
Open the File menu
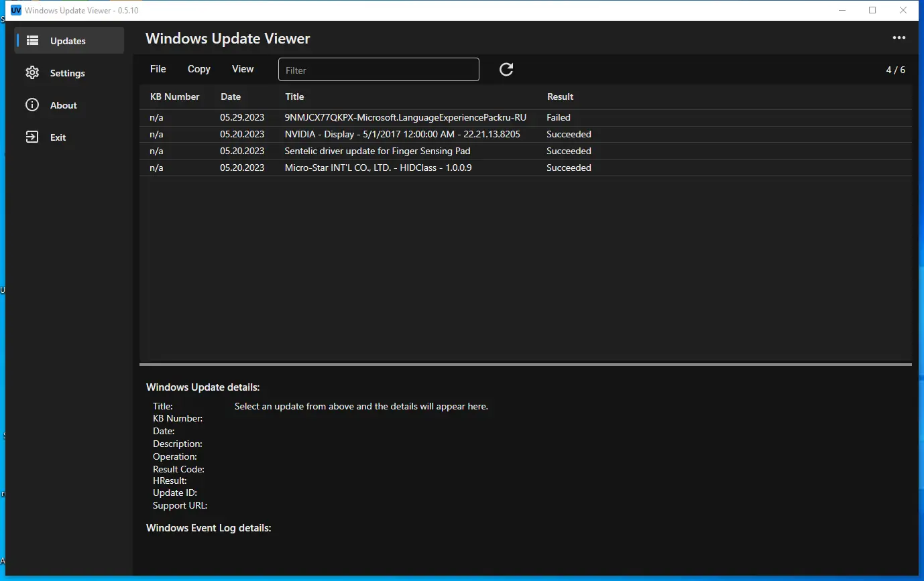(x=158, y=69)
